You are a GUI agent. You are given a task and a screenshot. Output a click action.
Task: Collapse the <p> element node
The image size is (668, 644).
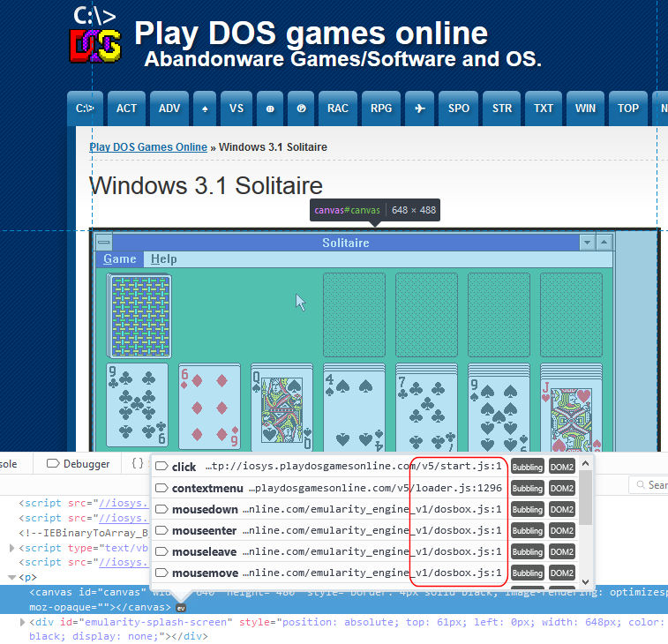point(11,578)
